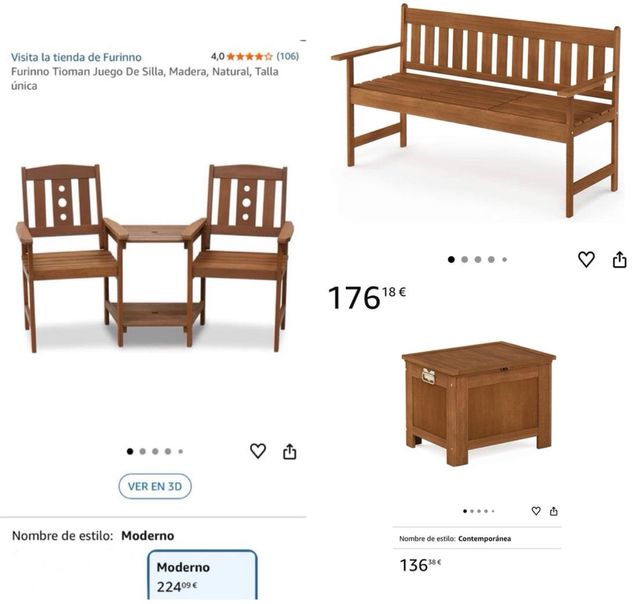This screenshot has width=640, height=604.
Task: Share the wooden bench listing
Action: pyautogui.click(x=620, y=259)
